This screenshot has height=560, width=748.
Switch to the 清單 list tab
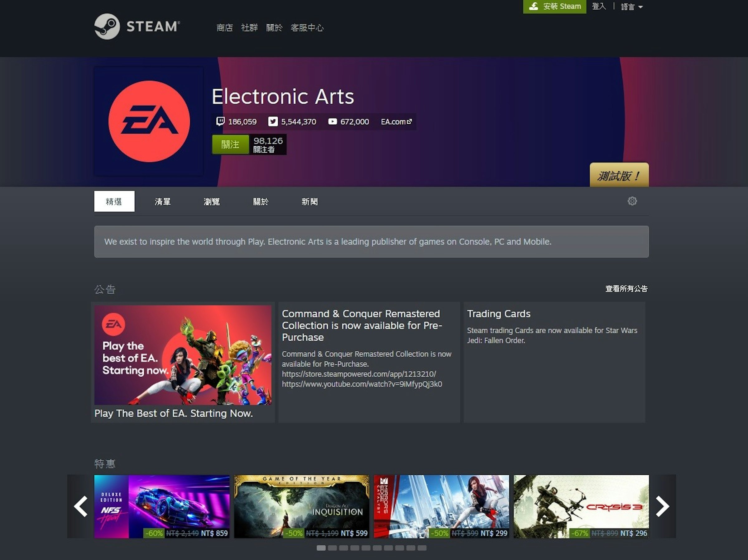(x=163, y=202)
